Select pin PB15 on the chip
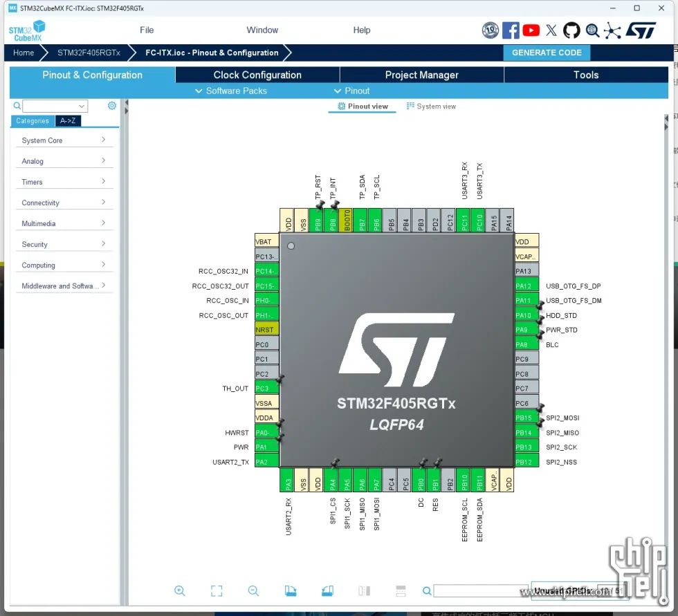The height and width of the screenshot is (616, 678). (x=526, y=418)
